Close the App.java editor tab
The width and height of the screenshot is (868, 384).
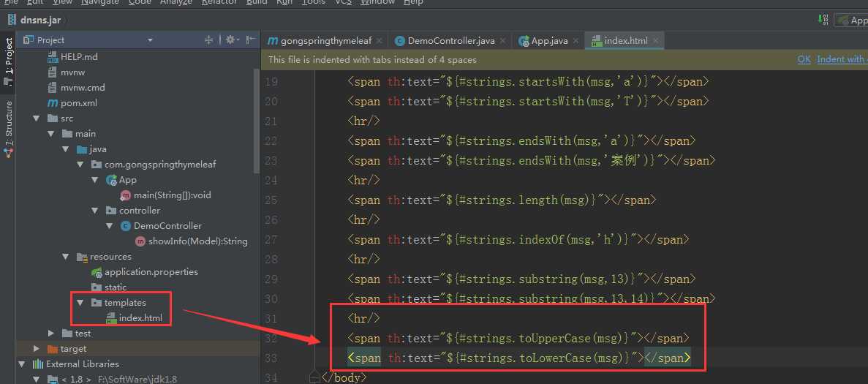575,40
